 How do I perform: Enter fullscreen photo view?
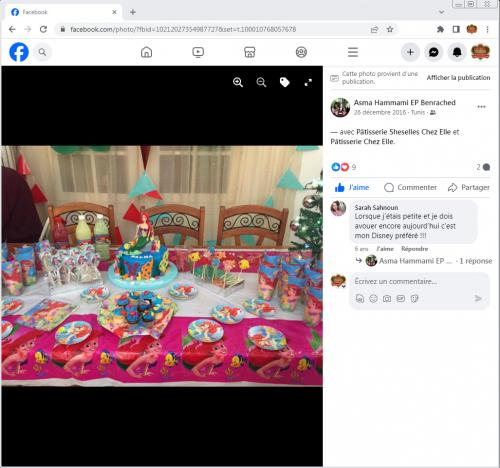coord(308,82)
